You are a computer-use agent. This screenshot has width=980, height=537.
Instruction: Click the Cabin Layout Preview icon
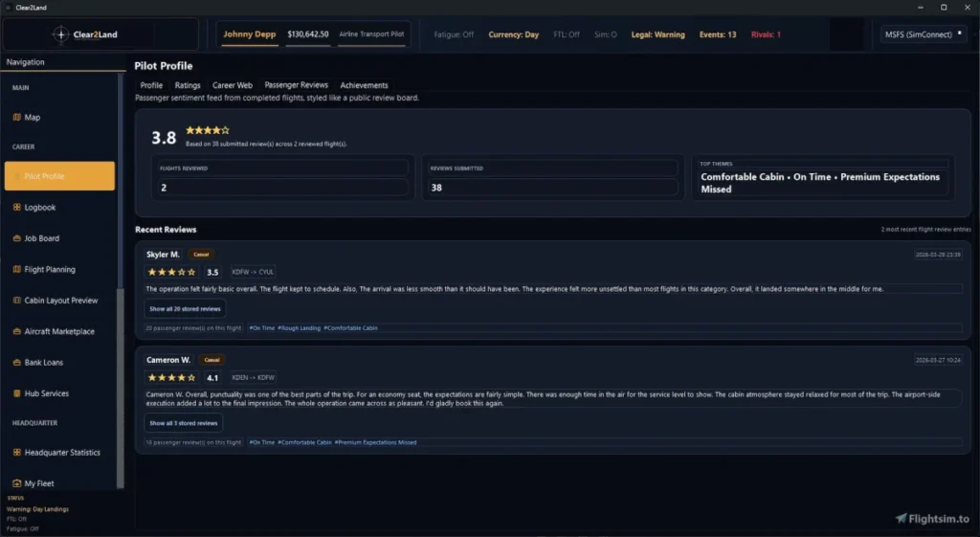tap(17, 301)
